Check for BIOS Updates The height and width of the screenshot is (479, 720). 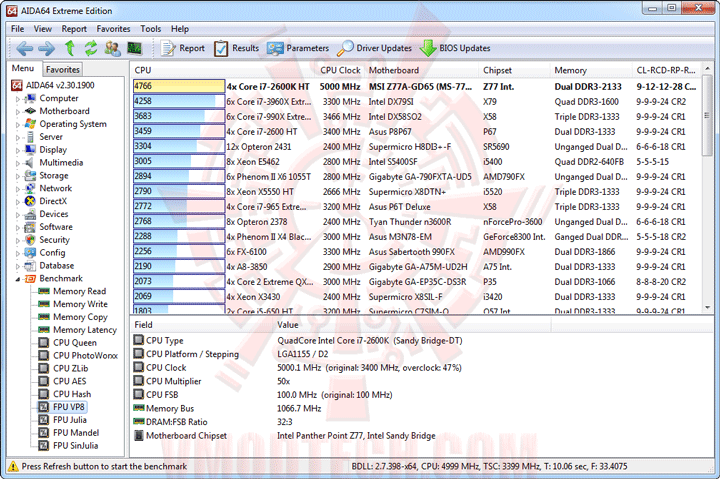[455, 48]
